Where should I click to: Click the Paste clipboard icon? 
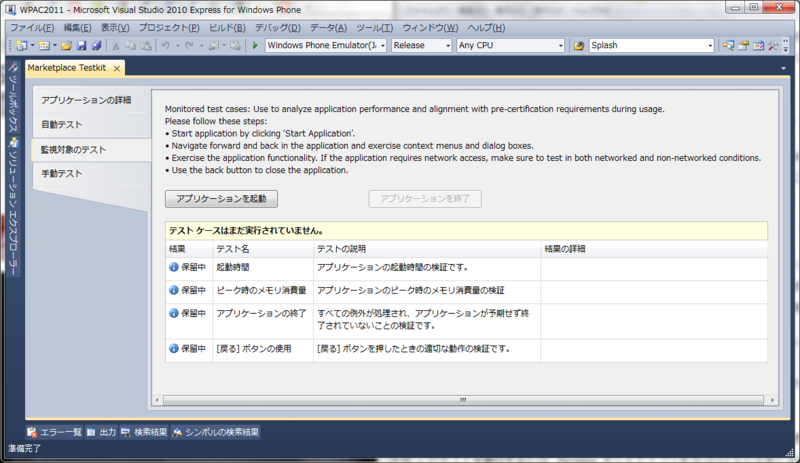146,45
